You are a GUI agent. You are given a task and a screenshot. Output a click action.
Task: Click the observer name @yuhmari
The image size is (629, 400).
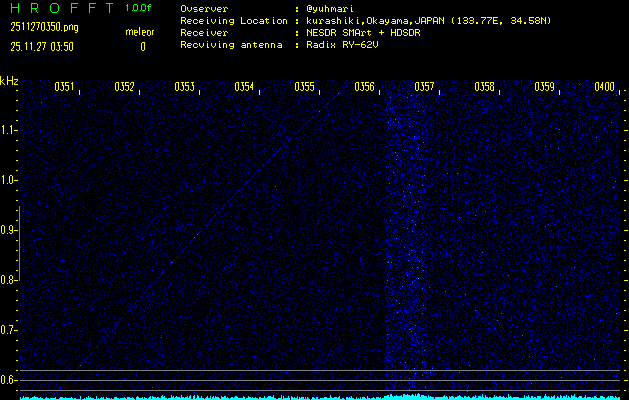coord(330,9)
